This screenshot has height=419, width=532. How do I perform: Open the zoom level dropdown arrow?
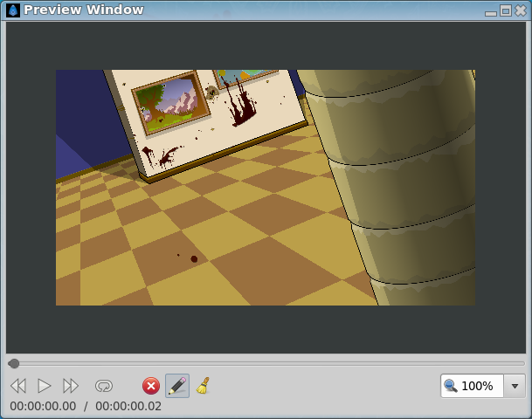point(515,386)
